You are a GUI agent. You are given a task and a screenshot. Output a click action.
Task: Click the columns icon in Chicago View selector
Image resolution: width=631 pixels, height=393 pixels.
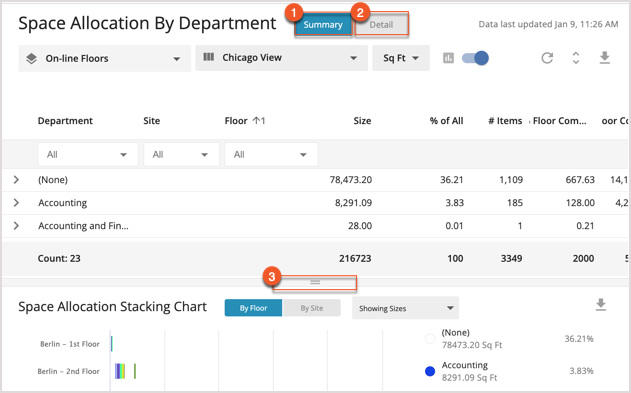[208, 57]
